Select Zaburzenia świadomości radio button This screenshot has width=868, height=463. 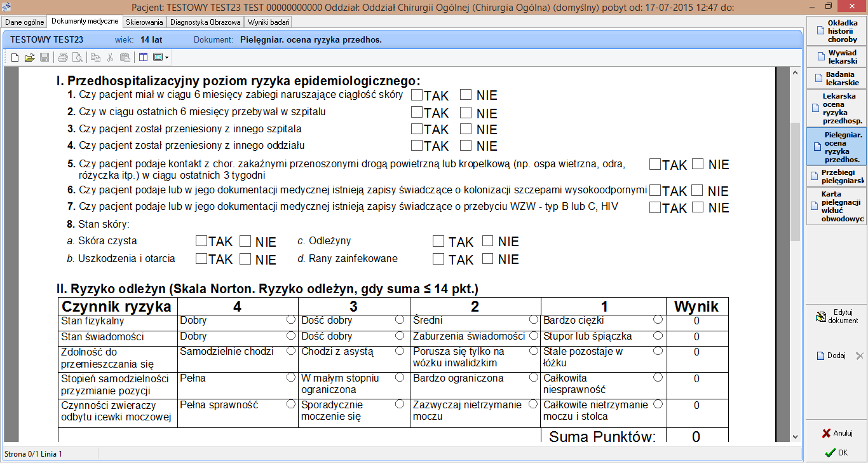pyautogui.click(x=534, y=335)
